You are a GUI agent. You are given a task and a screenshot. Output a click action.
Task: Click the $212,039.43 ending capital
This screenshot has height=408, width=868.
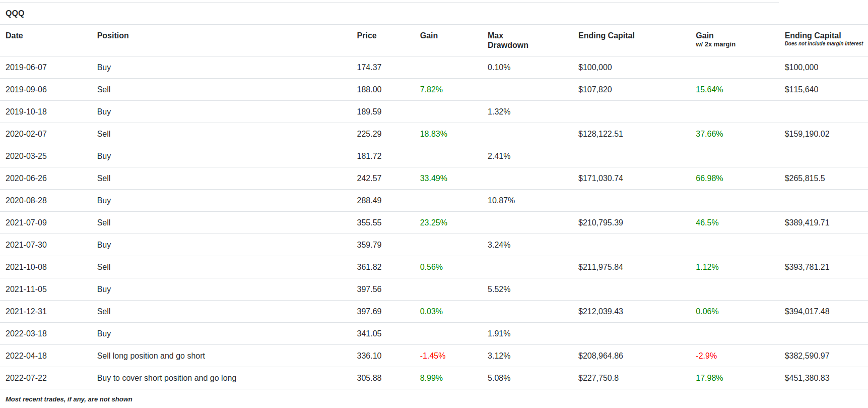coord(600,312)
